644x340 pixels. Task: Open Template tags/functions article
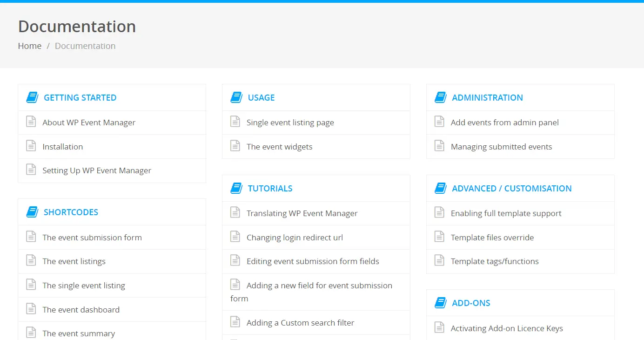point(495,261)
